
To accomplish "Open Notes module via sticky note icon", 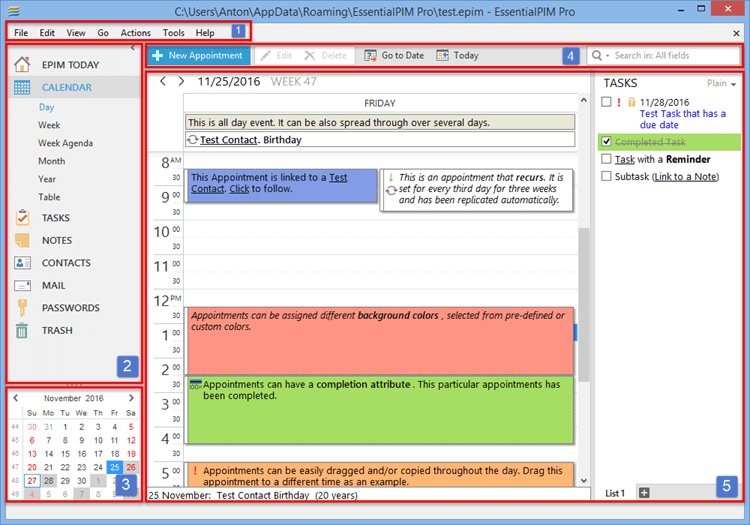I will coord(22,240).
